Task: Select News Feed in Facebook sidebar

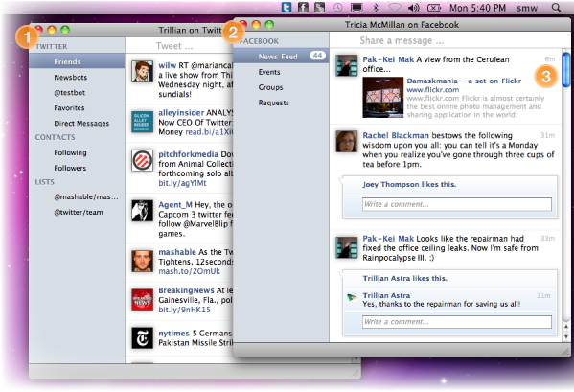Action: click(281, 56)
